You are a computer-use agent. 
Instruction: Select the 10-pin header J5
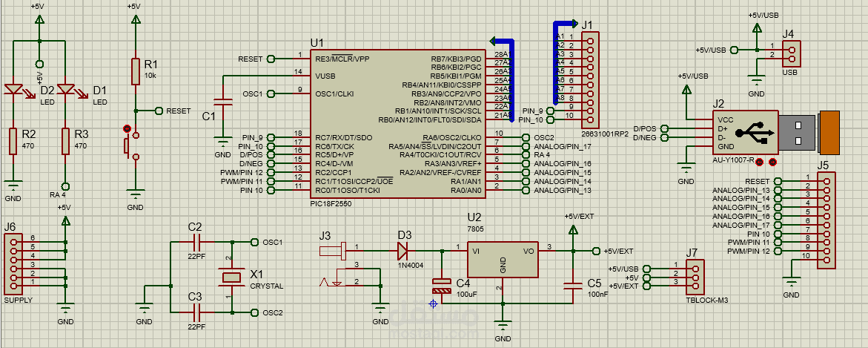(826, 220)
